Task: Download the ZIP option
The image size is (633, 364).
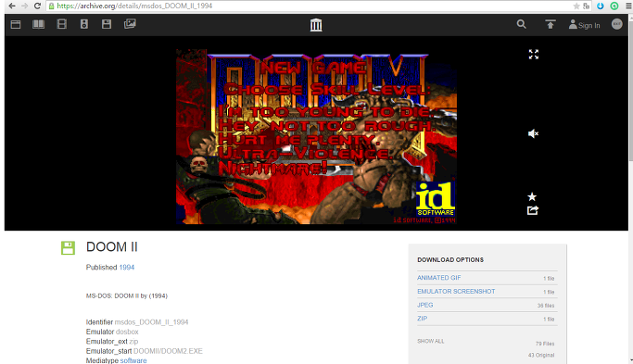Action: pyautogui.click(x=423, y=319)
